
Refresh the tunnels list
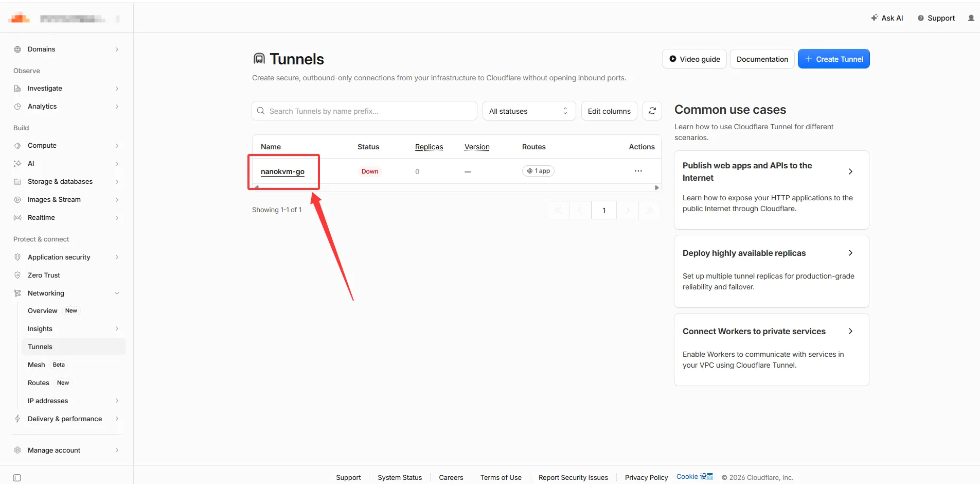click(x=652, y=111)
